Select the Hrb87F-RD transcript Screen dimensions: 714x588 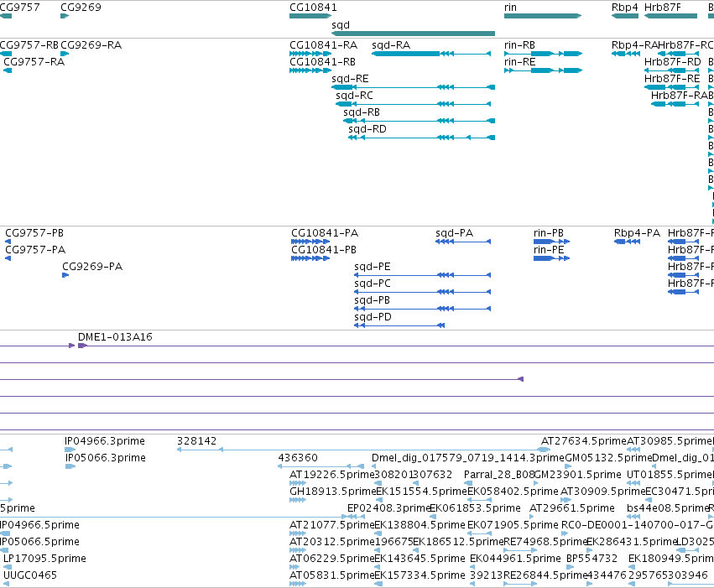[672, 70]
